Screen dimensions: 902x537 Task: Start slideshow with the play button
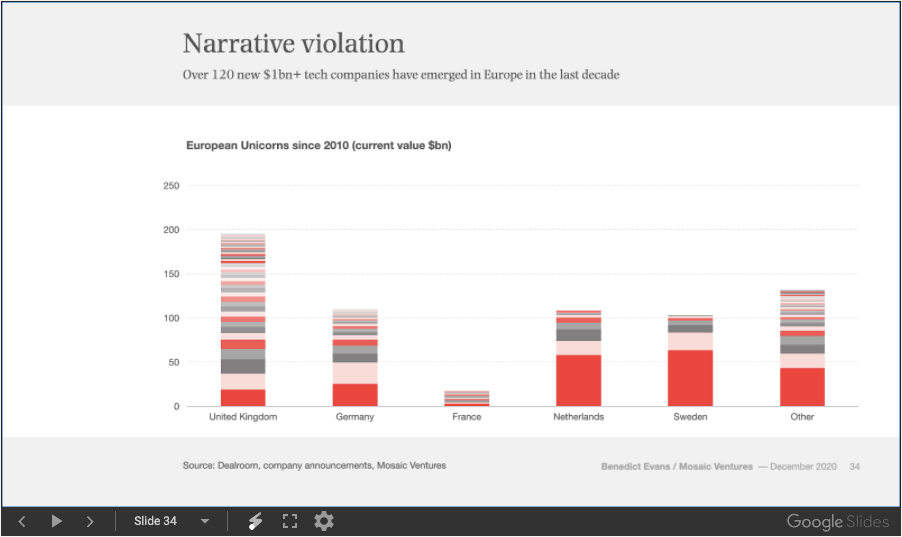click(57, 521)
